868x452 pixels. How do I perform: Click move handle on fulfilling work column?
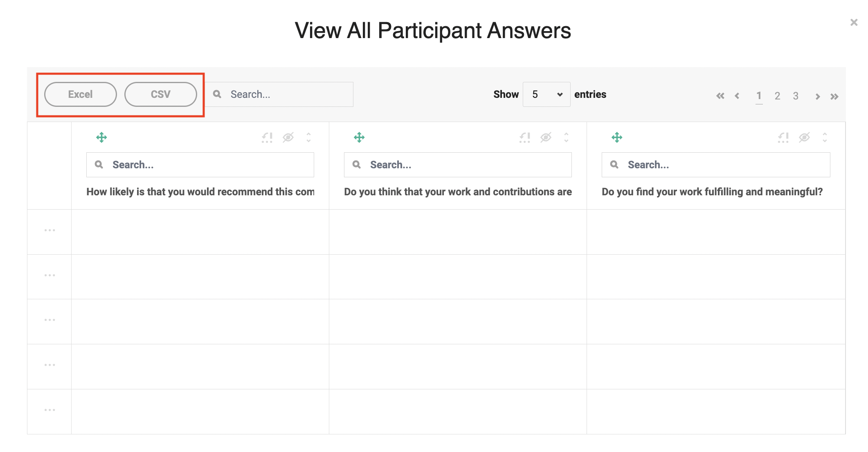pyautogui.click(x=617, y=137)
